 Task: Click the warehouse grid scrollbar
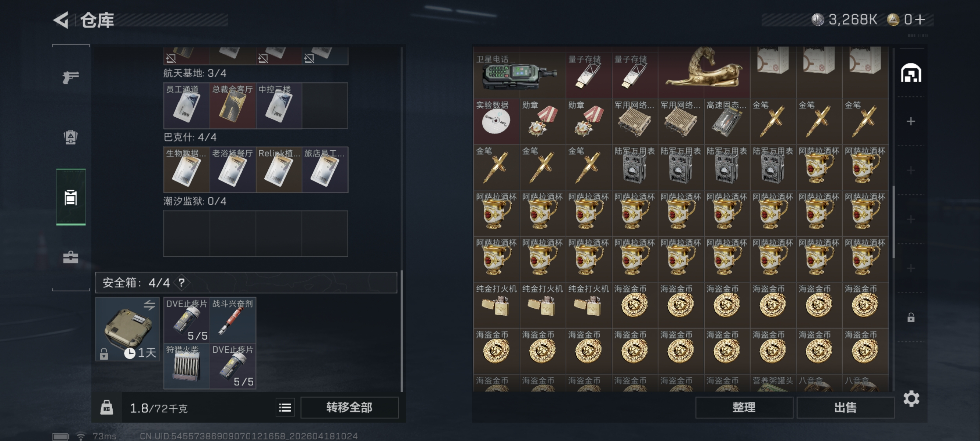click(893, 222)
